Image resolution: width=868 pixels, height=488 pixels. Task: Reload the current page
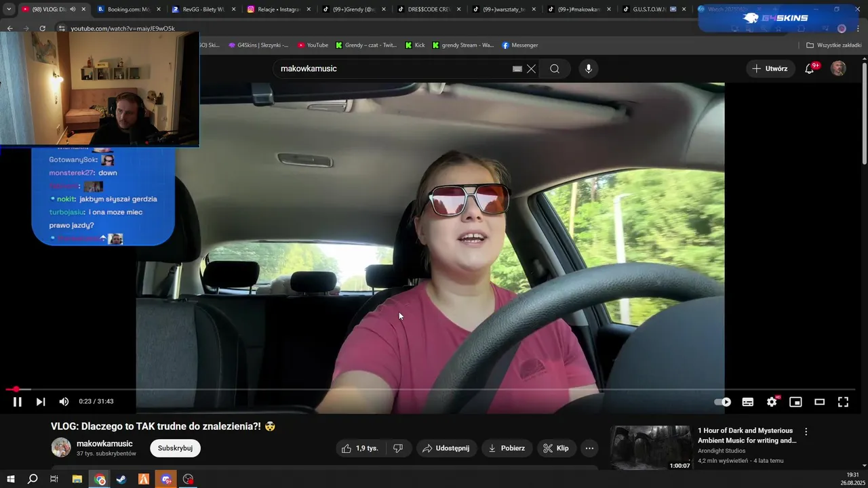point(42,28)
